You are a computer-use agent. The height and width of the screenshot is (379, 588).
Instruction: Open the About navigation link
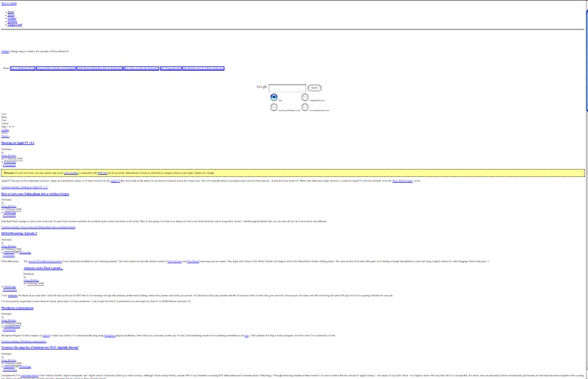[x=10, y=15]
